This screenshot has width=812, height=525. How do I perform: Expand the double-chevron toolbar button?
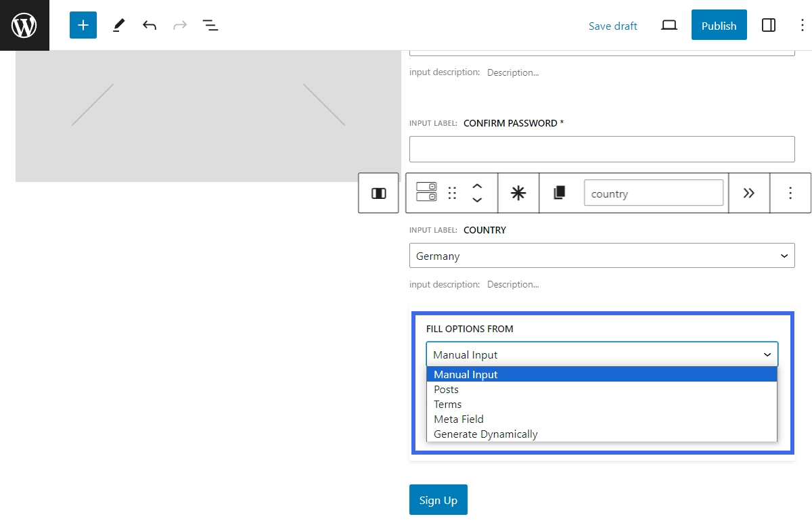pos(749,193)
